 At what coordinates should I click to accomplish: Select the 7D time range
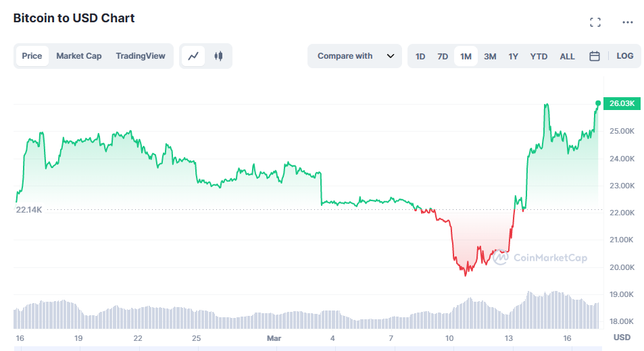point(443,56)
